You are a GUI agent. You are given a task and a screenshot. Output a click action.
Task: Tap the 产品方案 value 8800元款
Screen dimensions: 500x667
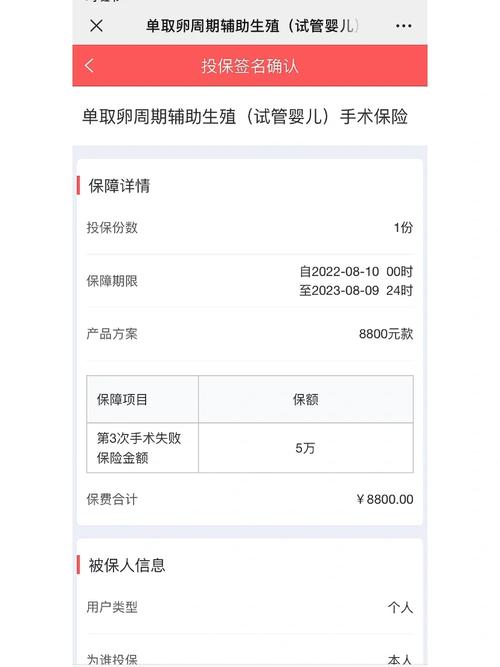pos(386,334)
